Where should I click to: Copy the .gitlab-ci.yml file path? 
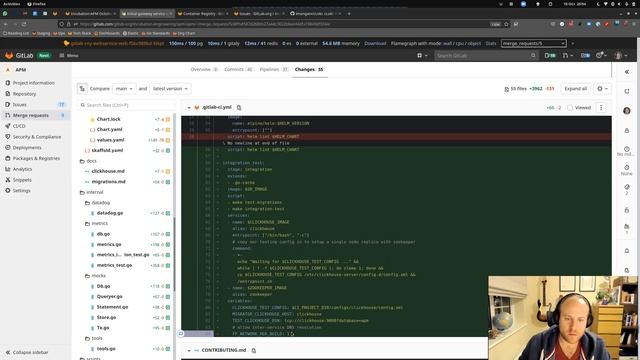[x=239, y=108]
